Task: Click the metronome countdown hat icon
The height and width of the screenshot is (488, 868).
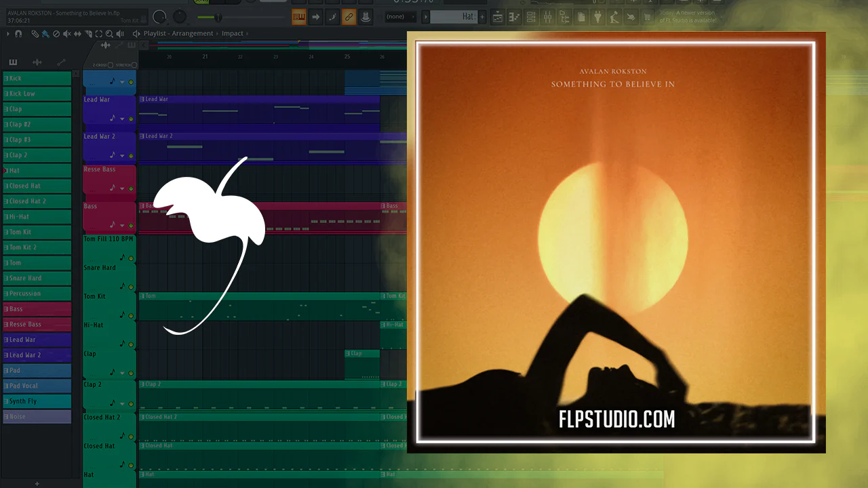Action: tap(366, 16)
